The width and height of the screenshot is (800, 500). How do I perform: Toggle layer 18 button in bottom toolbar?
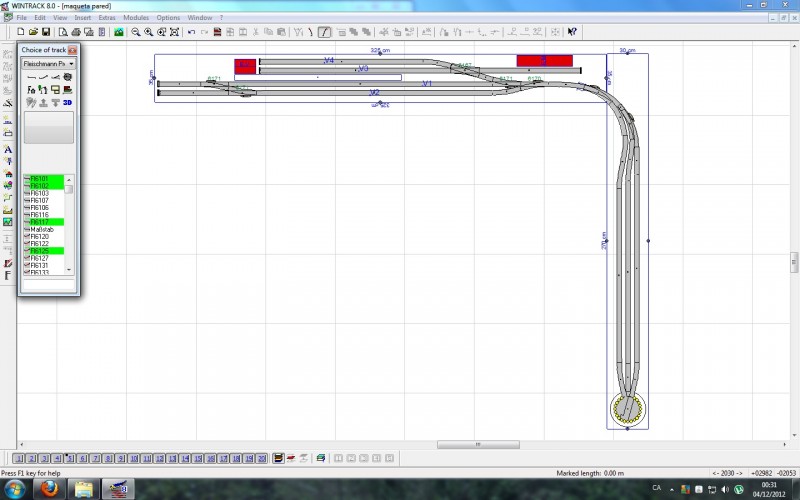pos(236,458)
